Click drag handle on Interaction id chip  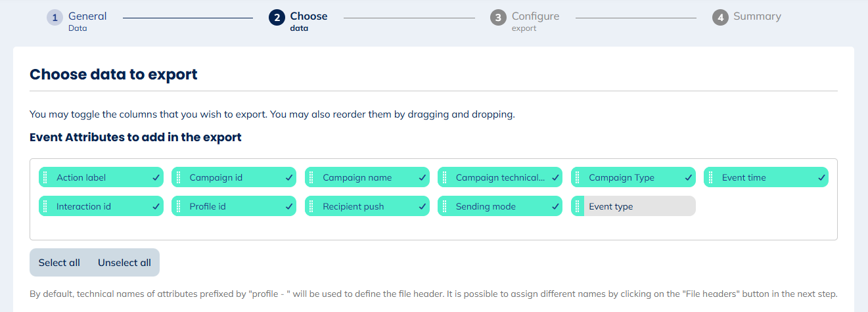coord(45,206)
